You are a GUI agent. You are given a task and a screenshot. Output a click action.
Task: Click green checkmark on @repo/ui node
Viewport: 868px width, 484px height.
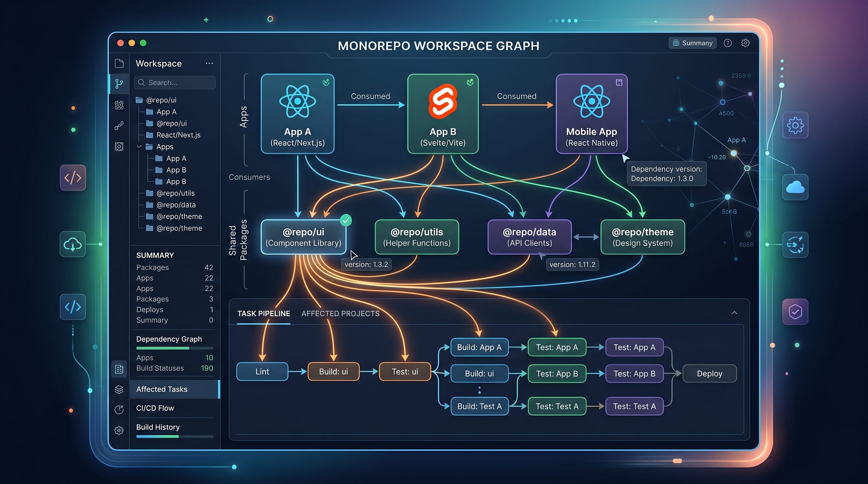[x=346, y=220]
